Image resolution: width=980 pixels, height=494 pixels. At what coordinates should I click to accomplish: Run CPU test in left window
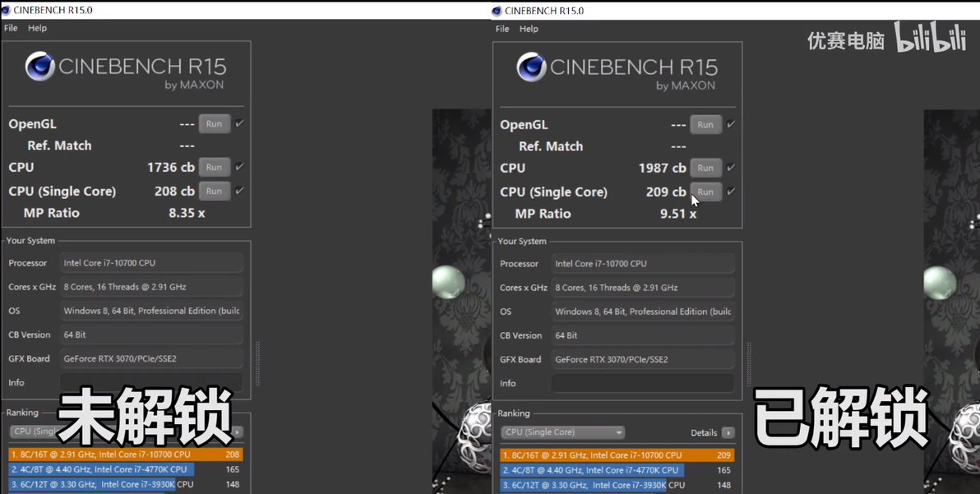(x=215, y=168)
